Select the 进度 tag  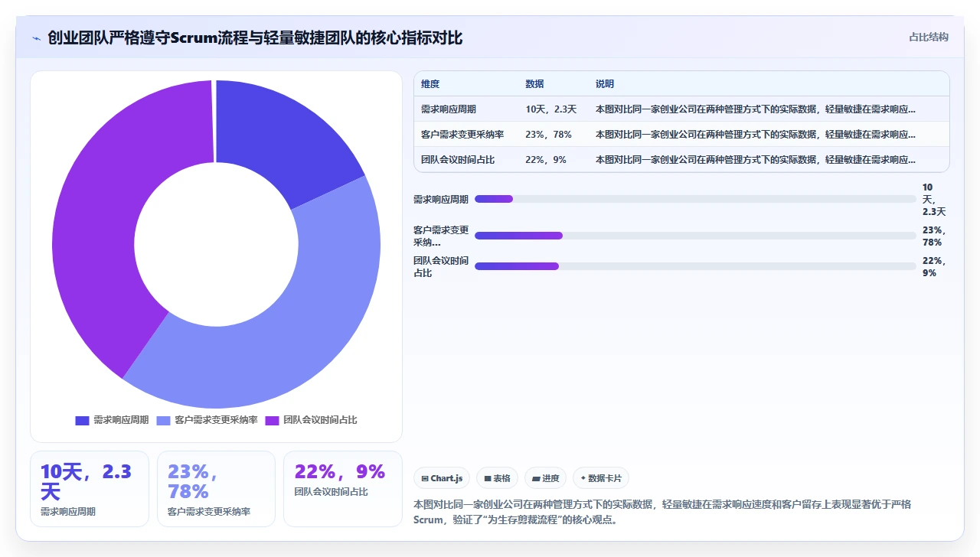coord(546,478)
